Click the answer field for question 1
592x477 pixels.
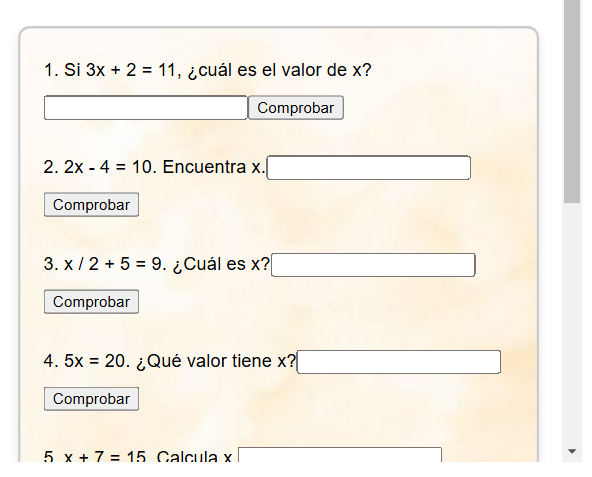[x=146, y=108]
